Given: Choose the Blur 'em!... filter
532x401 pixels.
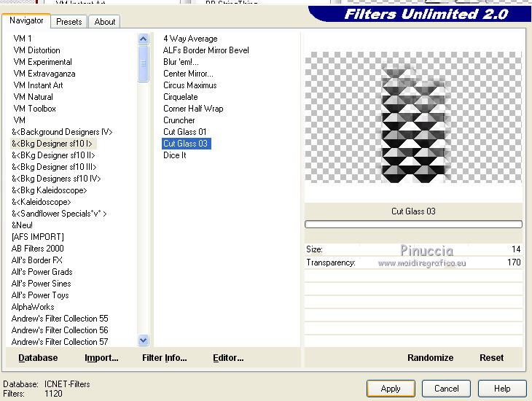Looking at the screenshot, I should click(181, 62).
